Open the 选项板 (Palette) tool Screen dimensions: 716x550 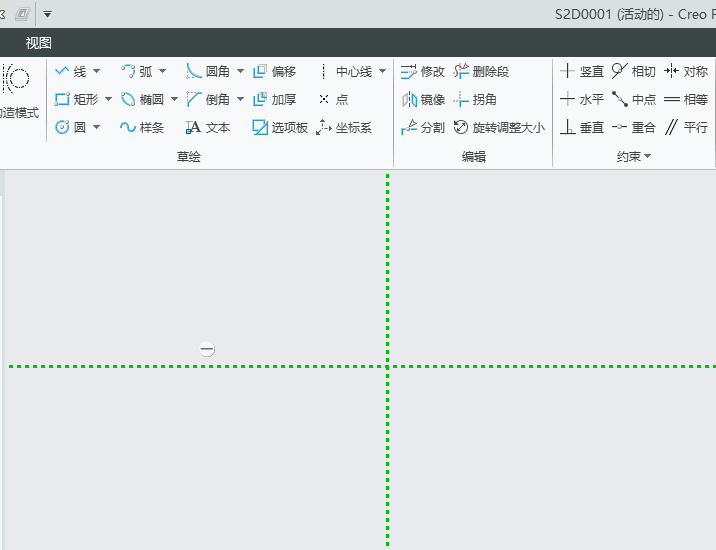click(x=280, y=127)
